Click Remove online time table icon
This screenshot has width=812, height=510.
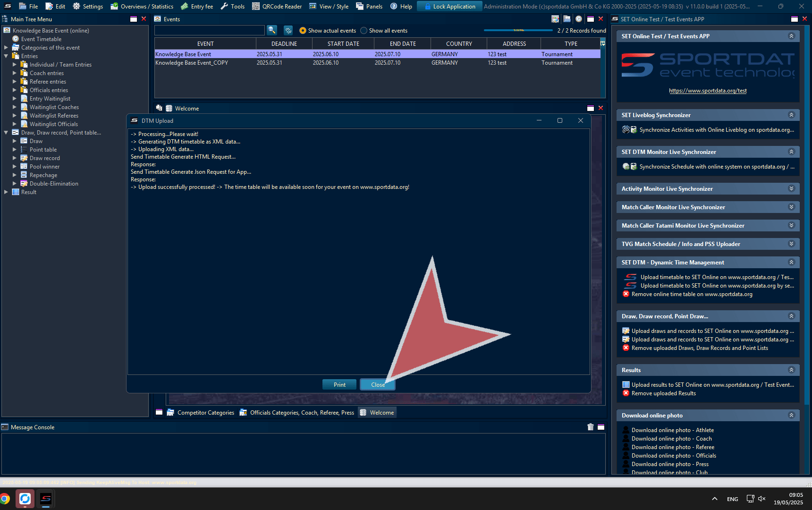(x=626, y=294)
